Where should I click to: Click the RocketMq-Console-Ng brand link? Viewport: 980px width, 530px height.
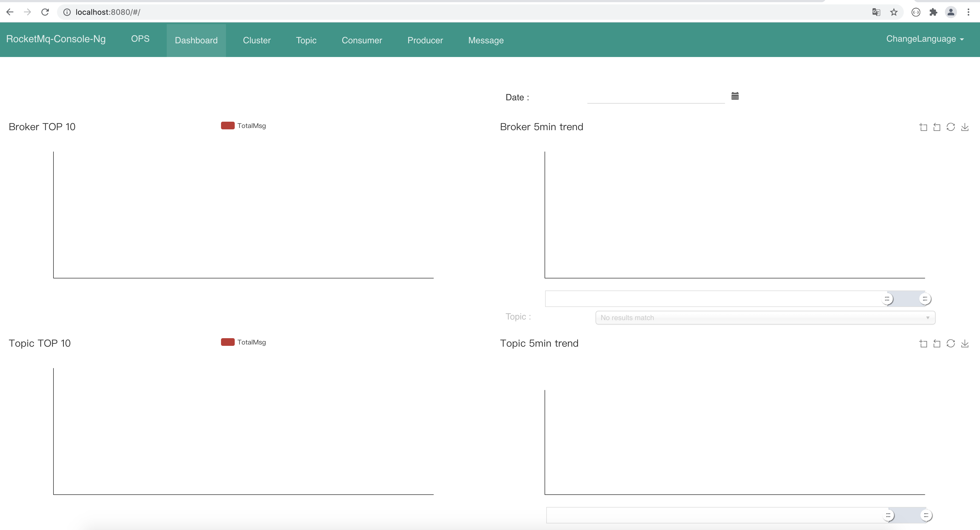tap(56, 39)
